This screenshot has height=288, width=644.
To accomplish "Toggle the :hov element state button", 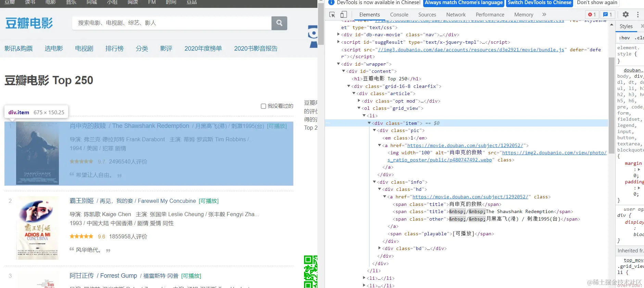I will point(624,38).
